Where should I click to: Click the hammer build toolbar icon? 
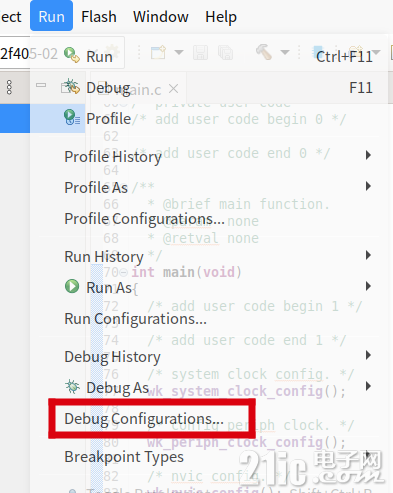pyautogui.click(x=264, y=52)
